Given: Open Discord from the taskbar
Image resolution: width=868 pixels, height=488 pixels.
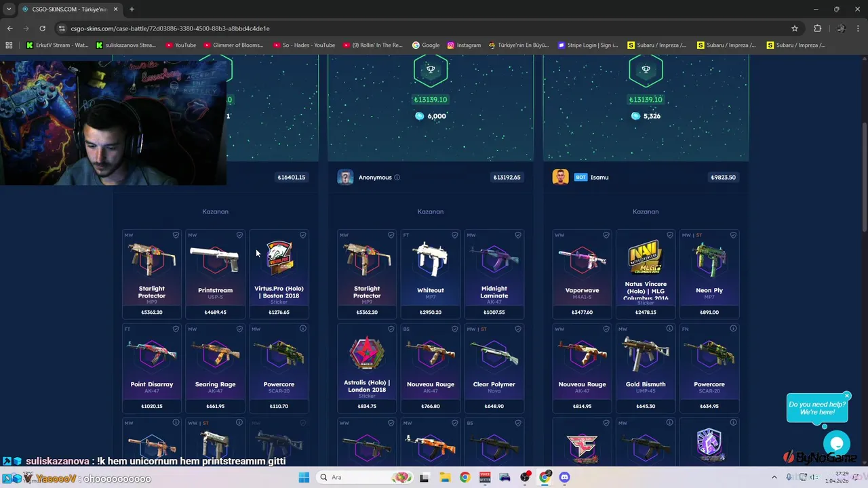Looking at the screenshot, I should tap(565, 477).
